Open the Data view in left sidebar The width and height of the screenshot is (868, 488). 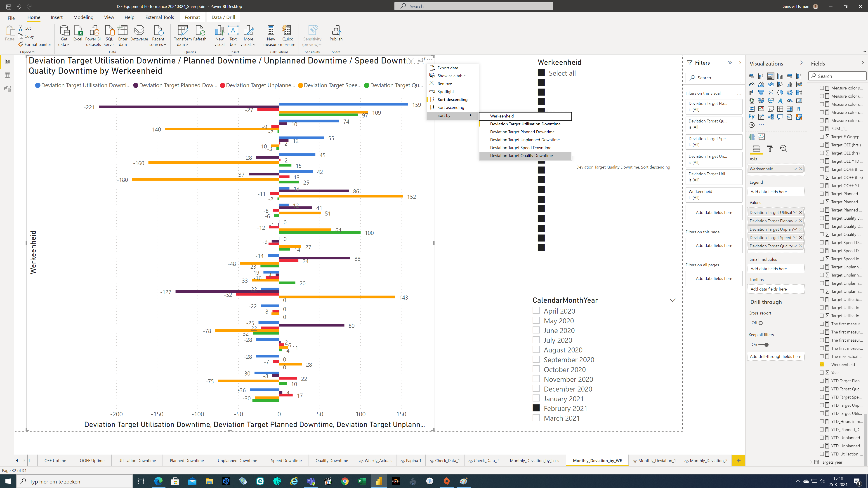7,75
